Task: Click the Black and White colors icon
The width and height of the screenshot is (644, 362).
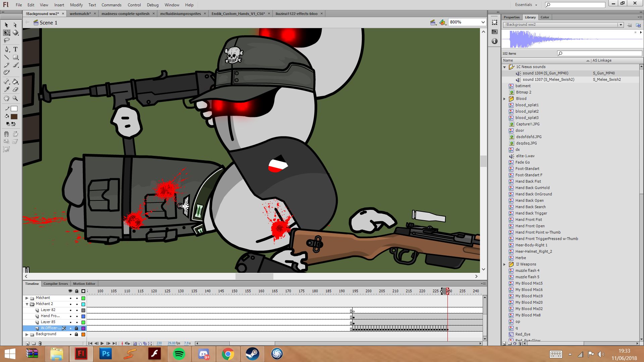Action: pos(8,124)
